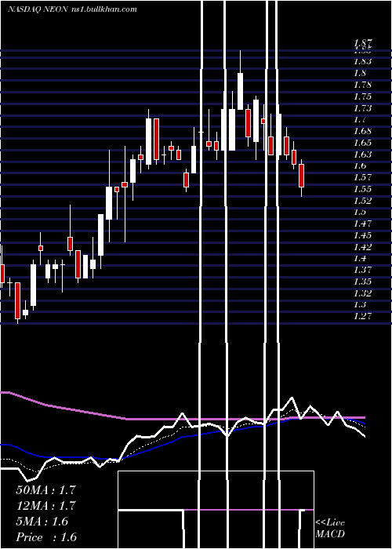The width and height of the screenshot is (392, 549).
Task: Click the 12MA : 1.7 reading
Action: pyautogui.click(x=45, y=506)
